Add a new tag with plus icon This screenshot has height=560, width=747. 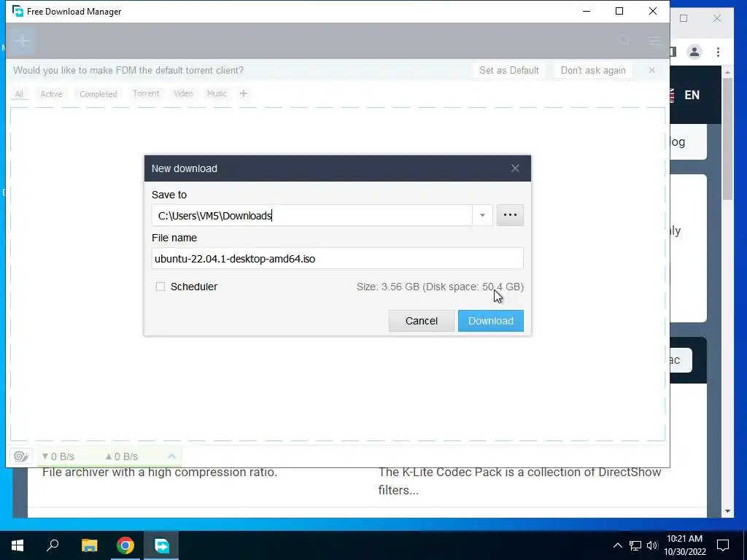click(244, 93)
